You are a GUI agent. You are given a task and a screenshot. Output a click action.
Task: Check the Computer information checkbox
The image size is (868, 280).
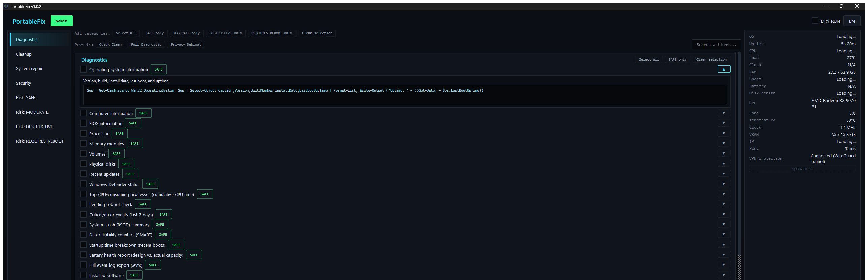tap(83, 113)
